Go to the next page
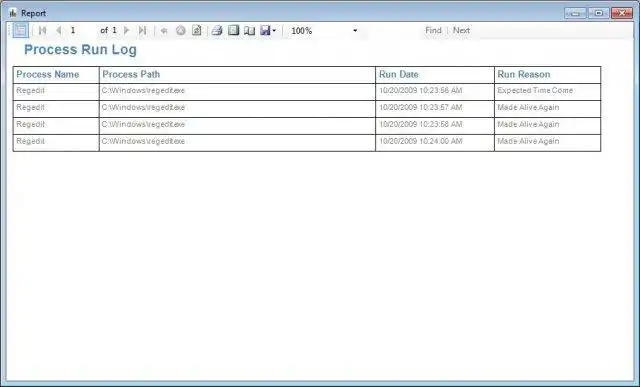This screenshot has width=640, height=387. pos(127,30)
